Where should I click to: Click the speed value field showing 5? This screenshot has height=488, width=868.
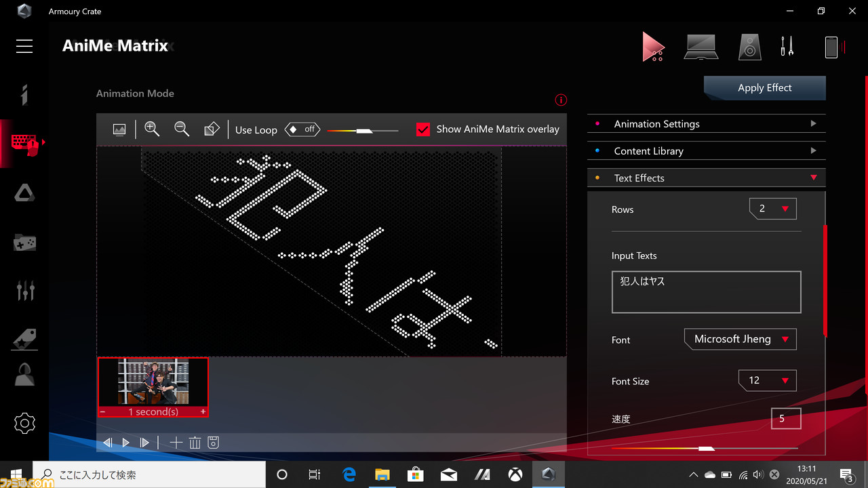pos(786,419)
